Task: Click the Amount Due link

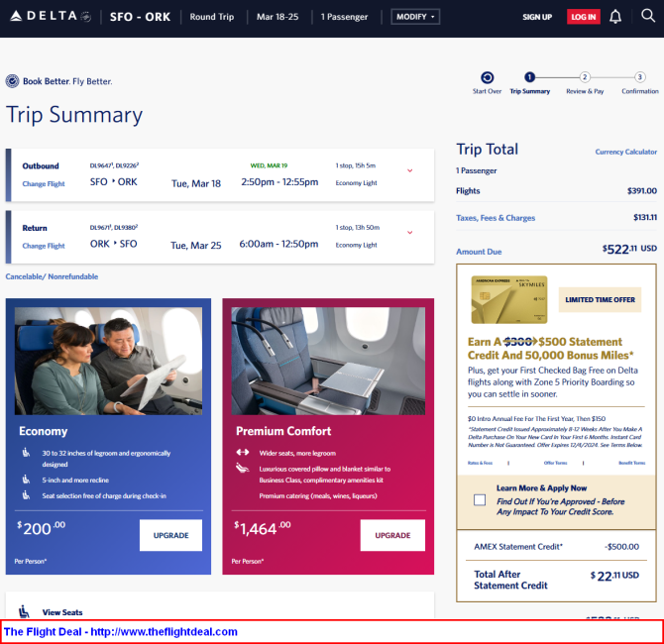Action: (479, 252)
